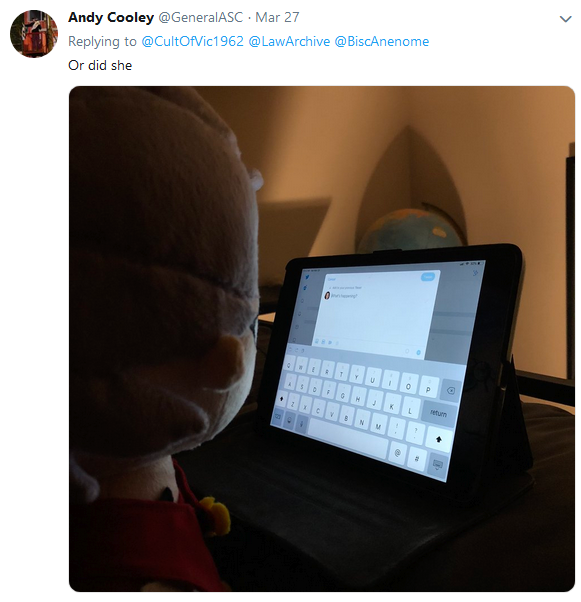Tap the right shift arrow key

[x=439, y=439]
